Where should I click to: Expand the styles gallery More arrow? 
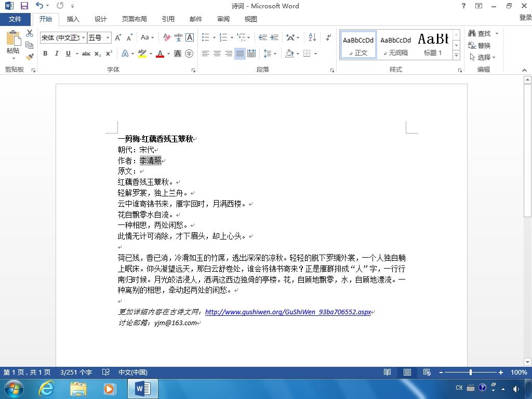(457, 55)
